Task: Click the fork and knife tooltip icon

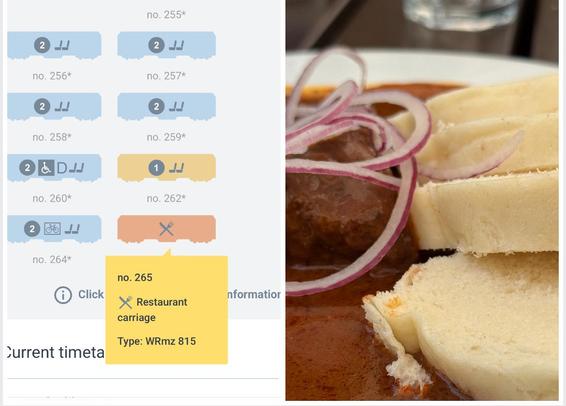Action: coord(125,302)
